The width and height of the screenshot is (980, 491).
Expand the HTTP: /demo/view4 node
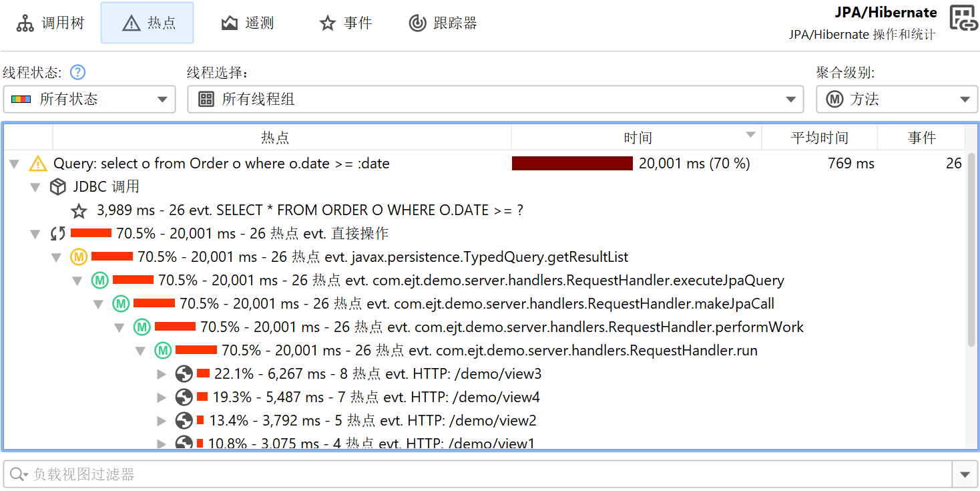click(x=162, y=397)
